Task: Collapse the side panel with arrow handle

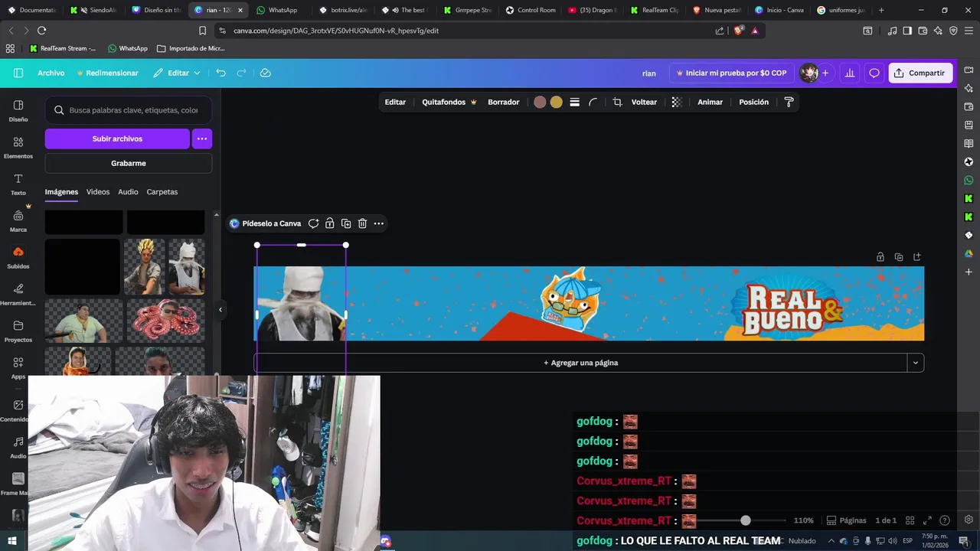Action: [x=220, y=310]
